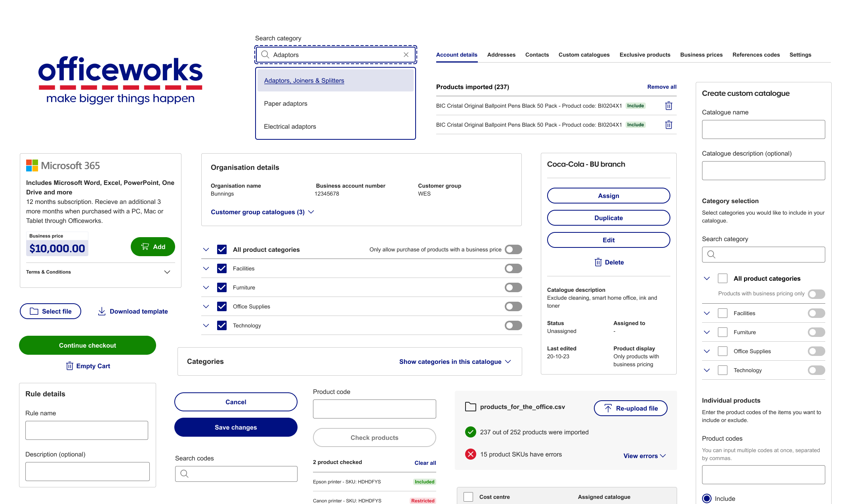Switch to the Addresses tab

pos(501,55)
